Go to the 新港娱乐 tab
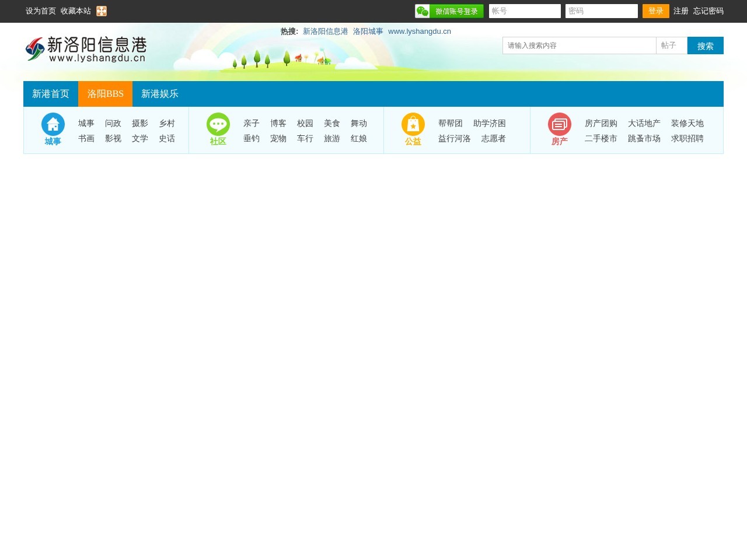 159,93
